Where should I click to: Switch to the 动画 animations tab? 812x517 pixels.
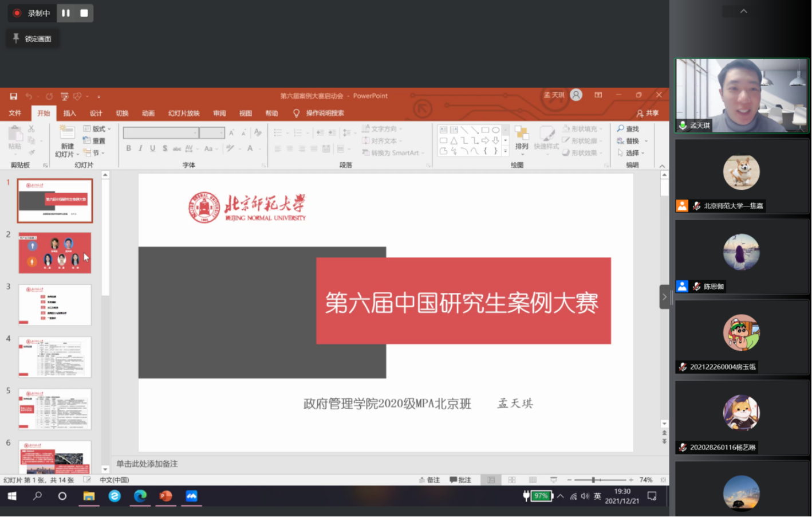click(x=148, y=113)
